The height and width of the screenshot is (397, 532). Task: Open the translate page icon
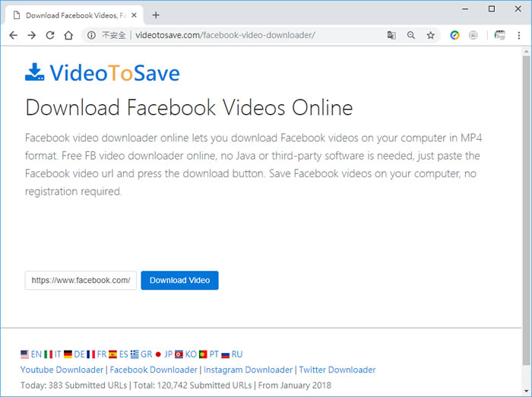pyautogui.click(x=391, y=35)
